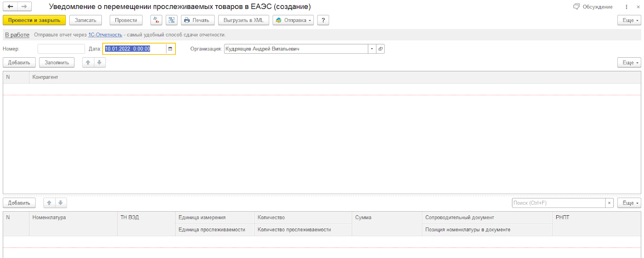
Task: Open the Дт/Кт postings icon
Action: (156, 20)
